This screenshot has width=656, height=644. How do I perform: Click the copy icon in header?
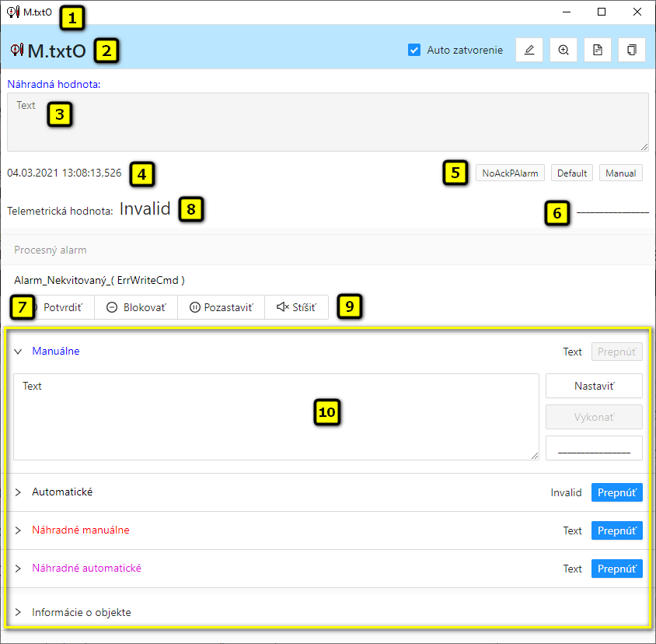[631, 50]
